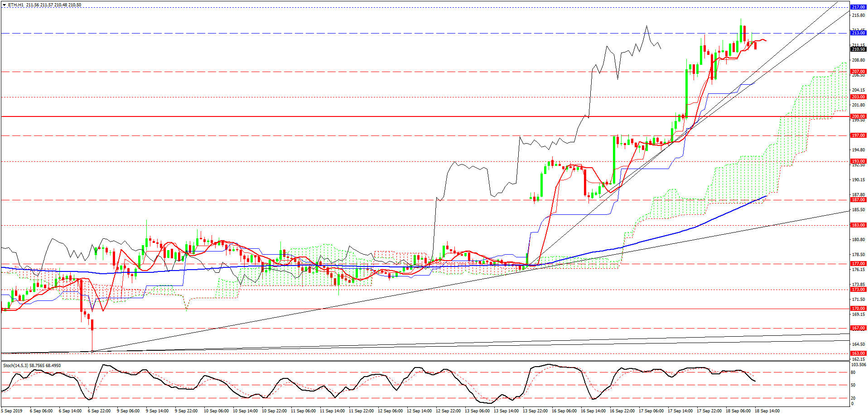Click the 176.15 price scale value
The image size is (868, 416).
point(858,270)
